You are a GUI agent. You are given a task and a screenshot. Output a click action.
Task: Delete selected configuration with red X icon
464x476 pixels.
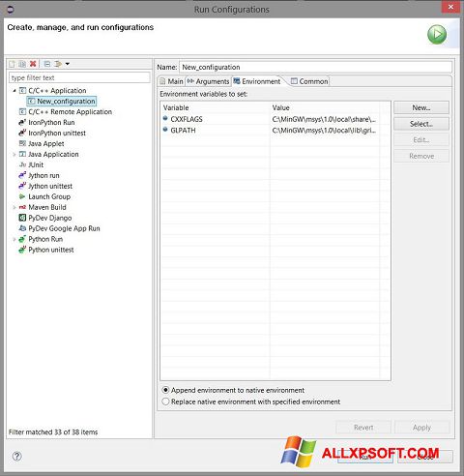pyautogui.click(x=33, y=64)
